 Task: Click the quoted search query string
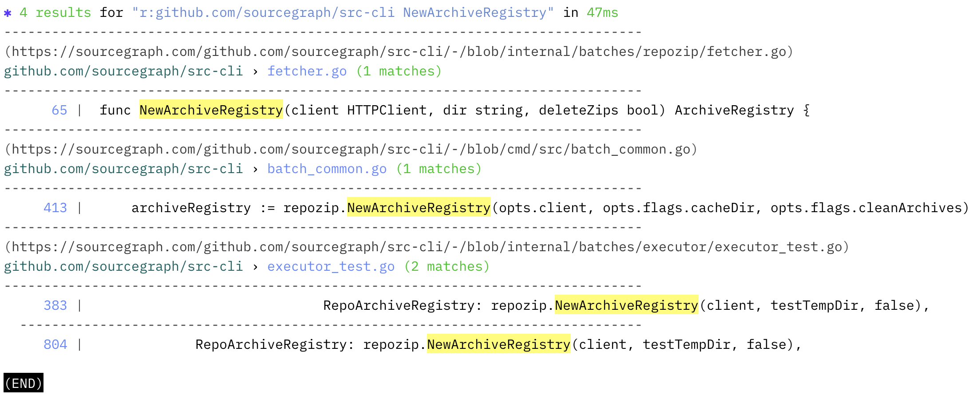(343, 12)
